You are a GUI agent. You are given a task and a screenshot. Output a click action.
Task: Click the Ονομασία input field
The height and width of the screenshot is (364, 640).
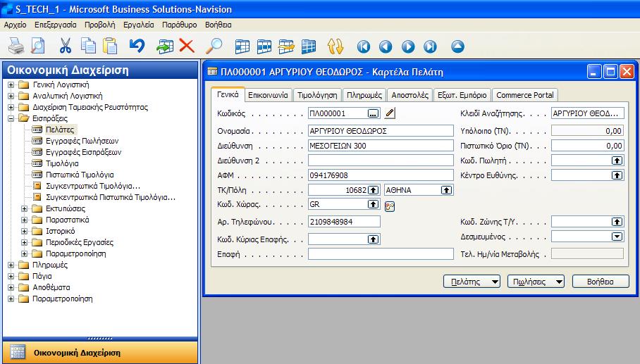[x=381, y=131]
